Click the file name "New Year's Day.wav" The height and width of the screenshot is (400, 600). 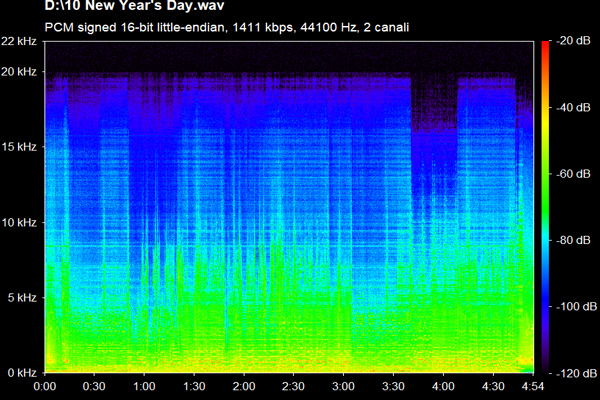(x=155, y=5)
